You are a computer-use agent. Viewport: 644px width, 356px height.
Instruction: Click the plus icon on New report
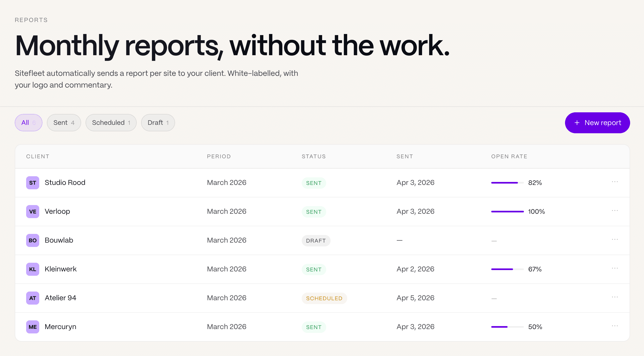pos(577,123)
